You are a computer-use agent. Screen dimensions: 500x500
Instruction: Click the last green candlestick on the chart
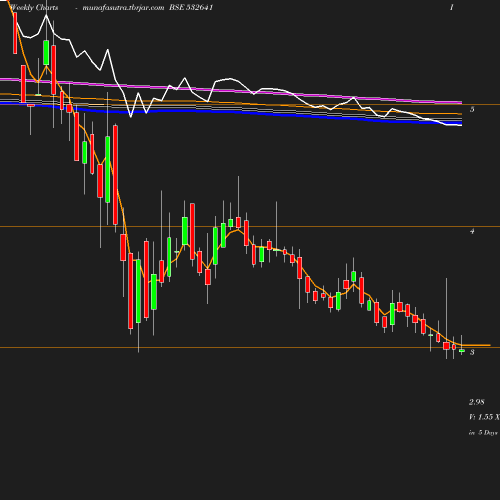[462, 350]
